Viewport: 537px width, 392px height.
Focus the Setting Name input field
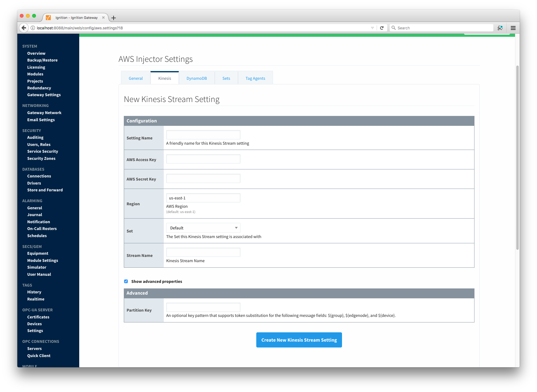tap(203, 135)
